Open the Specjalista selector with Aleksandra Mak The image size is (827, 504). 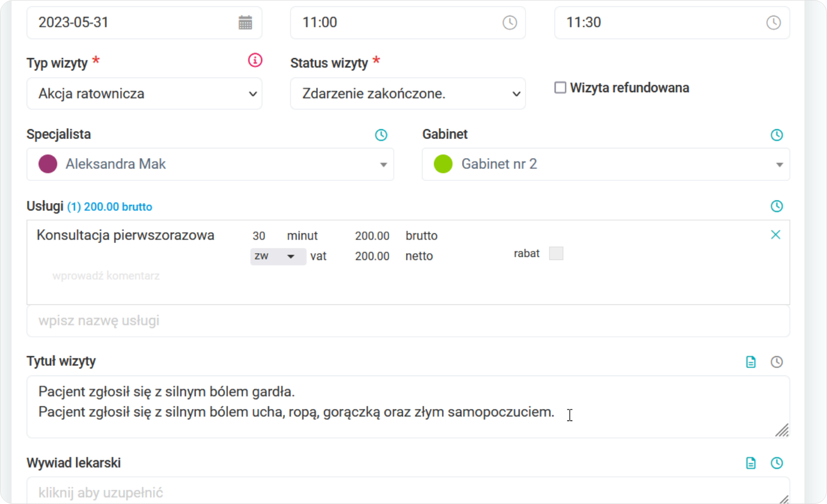[x=210, y=164]
